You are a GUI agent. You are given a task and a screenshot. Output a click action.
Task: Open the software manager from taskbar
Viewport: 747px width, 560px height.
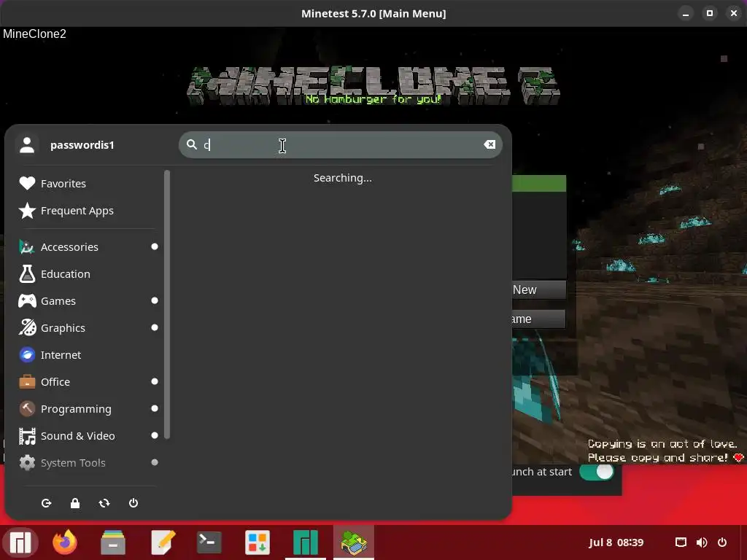point(258,542)
